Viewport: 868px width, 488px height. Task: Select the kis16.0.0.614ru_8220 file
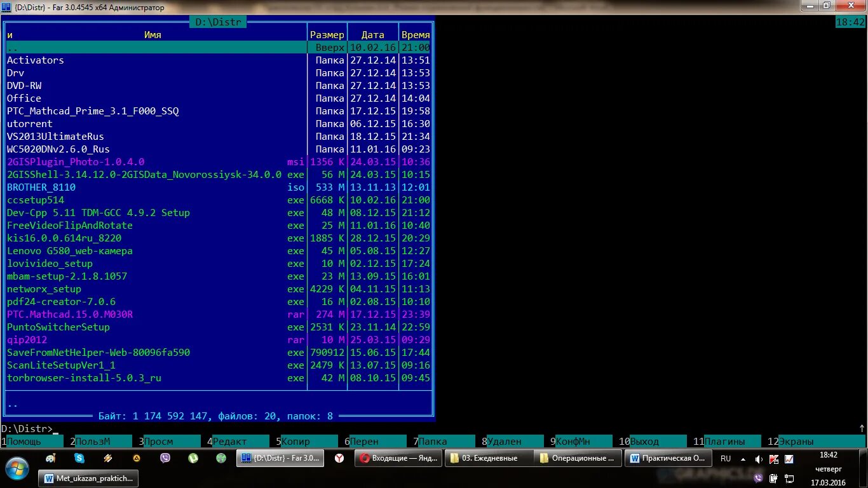click(x=218, y=238)
